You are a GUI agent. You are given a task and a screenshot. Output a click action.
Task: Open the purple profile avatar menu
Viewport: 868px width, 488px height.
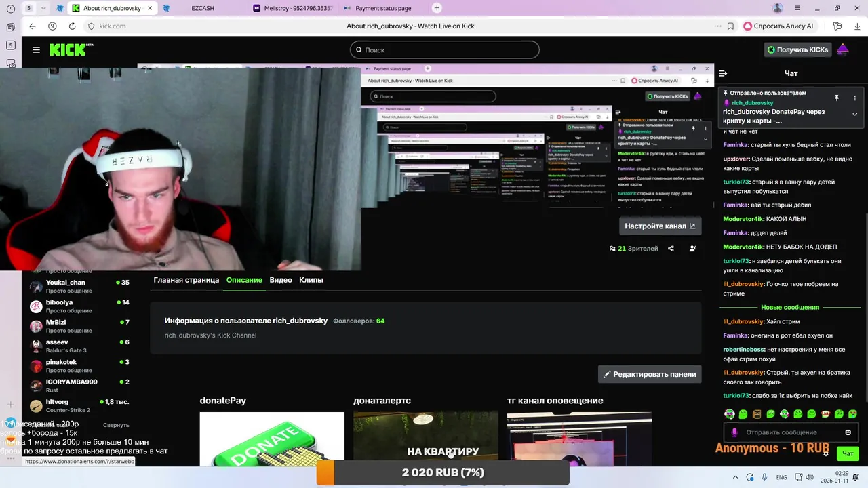coord(843,49)
